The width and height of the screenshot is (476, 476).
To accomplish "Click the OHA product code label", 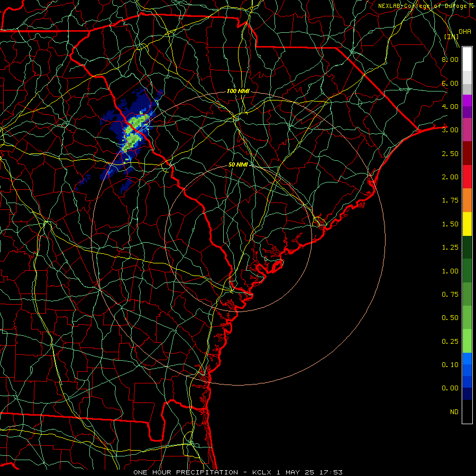I will (x=465, y=32).
